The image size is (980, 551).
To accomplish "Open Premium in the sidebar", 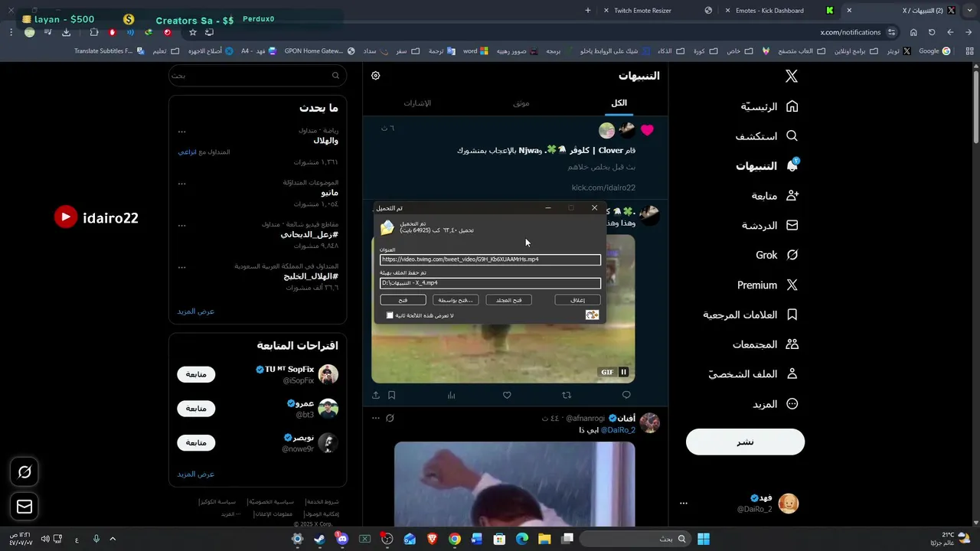I will pos(767,285).
